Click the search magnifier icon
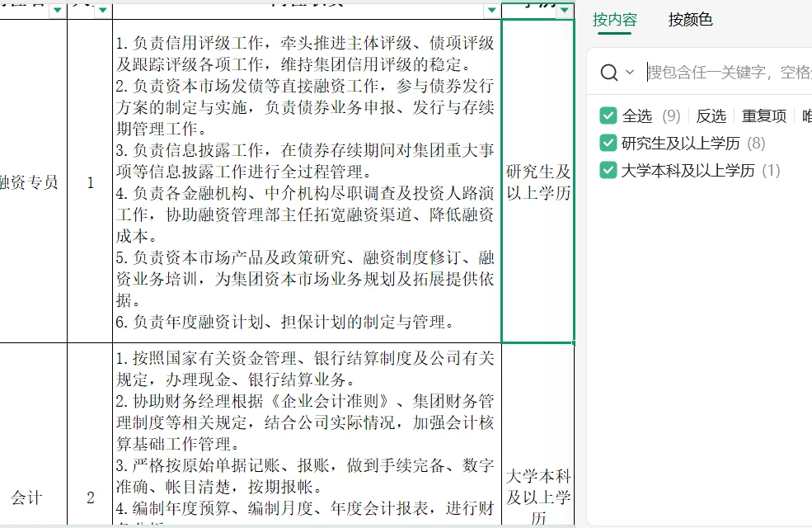Screen dimensions: 812x528 (x=609, y=72)
